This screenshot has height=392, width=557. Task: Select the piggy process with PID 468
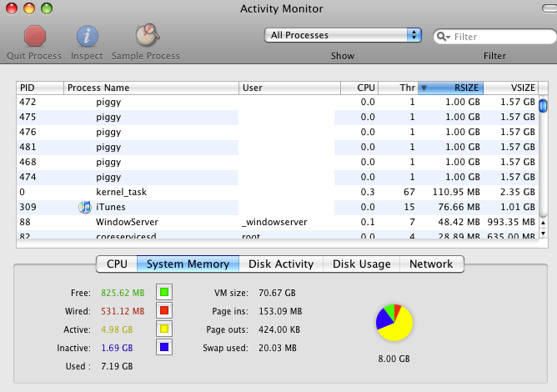(x=277, y=162)
